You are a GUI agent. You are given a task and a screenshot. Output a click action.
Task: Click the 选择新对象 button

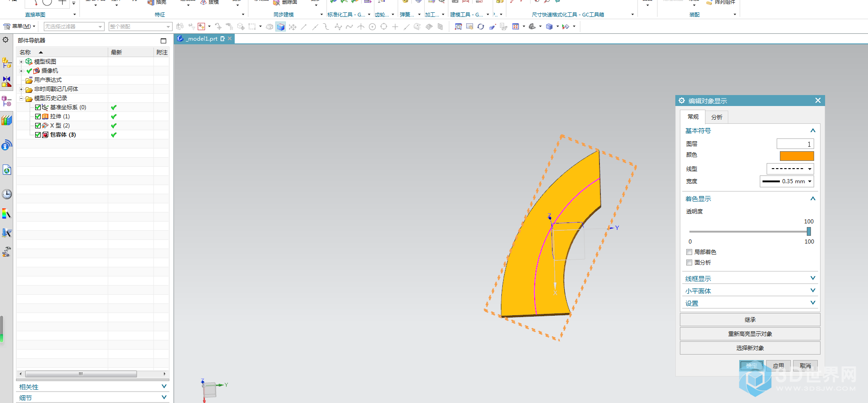click(x=750, y=348)
